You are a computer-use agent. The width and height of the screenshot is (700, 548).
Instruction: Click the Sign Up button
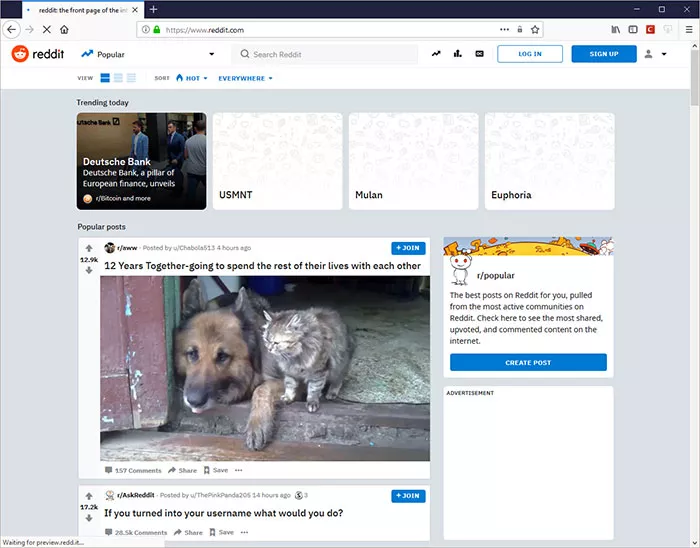(604, 54)
